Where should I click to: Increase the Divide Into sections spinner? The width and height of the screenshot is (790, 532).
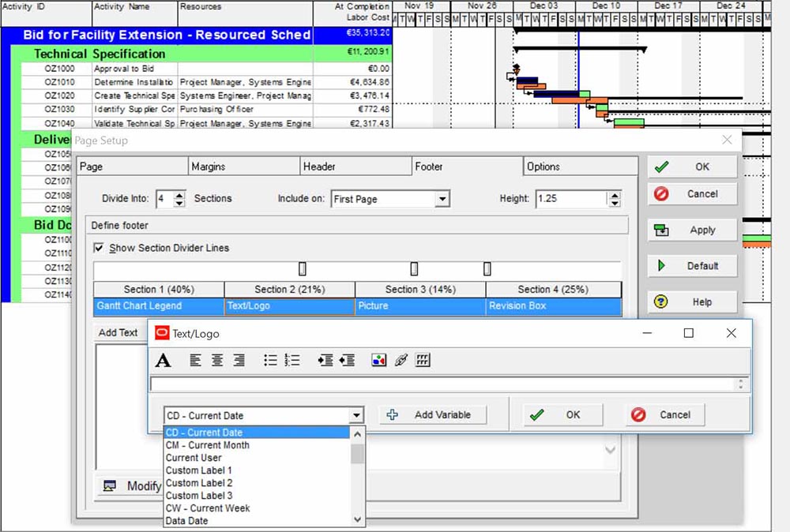tap(179, 195)
